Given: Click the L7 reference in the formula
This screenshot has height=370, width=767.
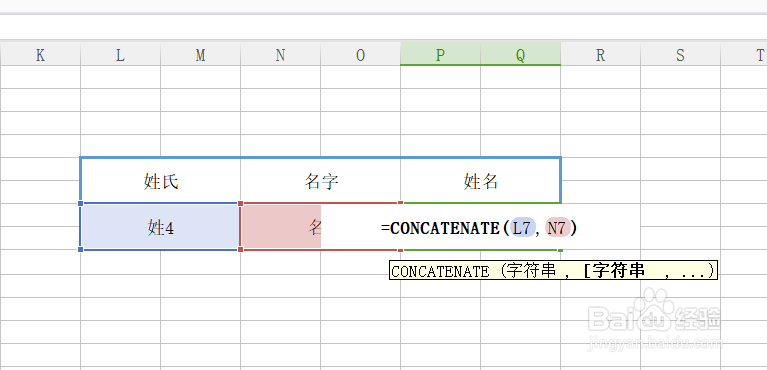Looking at the screenshot, I should (x=522, y=228).
